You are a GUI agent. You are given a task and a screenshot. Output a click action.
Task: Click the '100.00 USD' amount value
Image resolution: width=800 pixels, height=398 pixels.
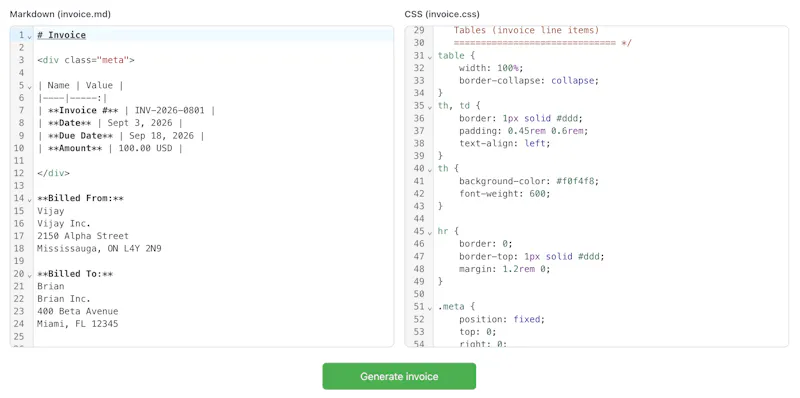coord(145,148)
